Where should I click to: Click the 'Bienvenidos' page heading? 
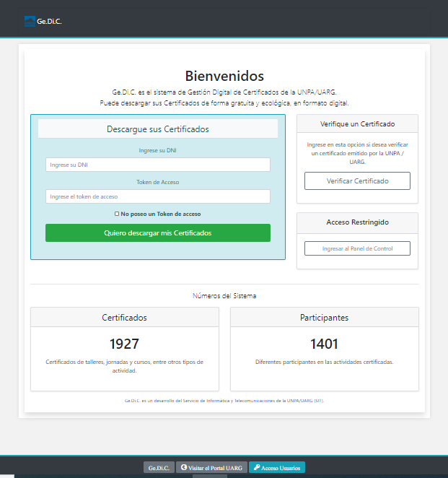point(224,76)
